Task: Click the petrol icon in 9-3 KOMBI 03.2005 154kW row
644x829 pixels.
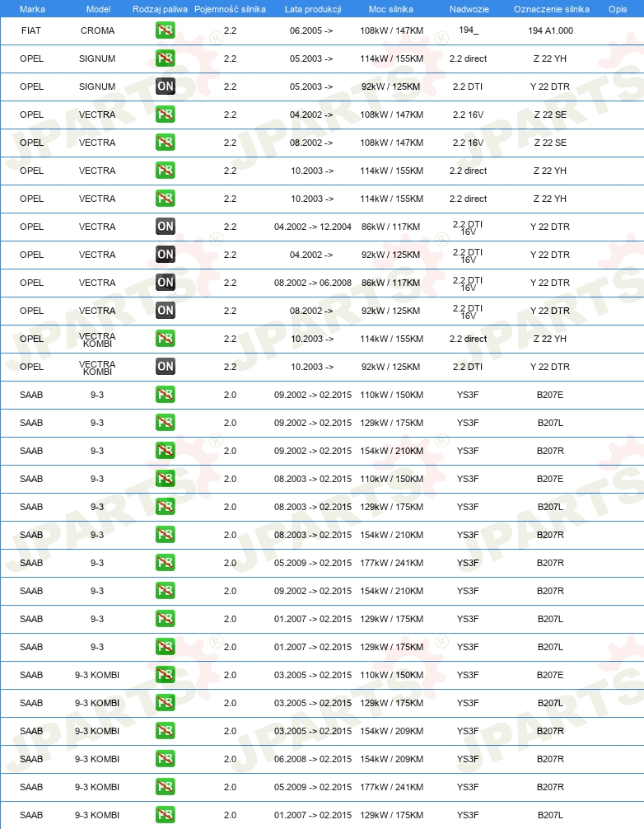Action: tap(166, 731)
